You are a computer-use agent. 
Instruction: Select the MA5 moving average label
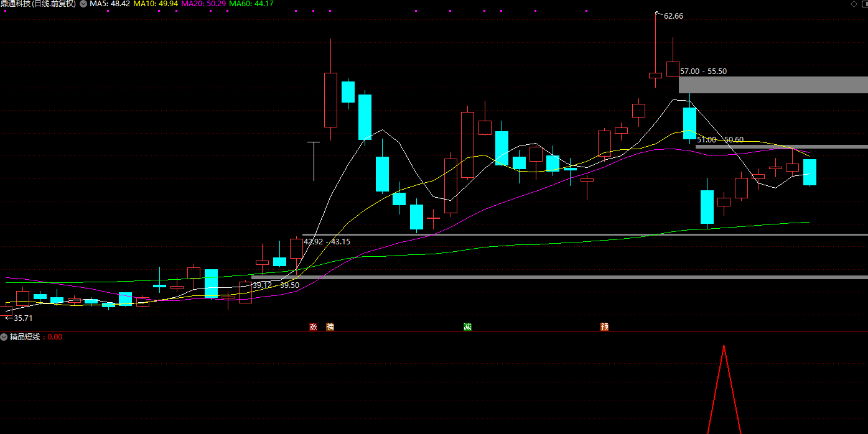(x=110, y=4)
